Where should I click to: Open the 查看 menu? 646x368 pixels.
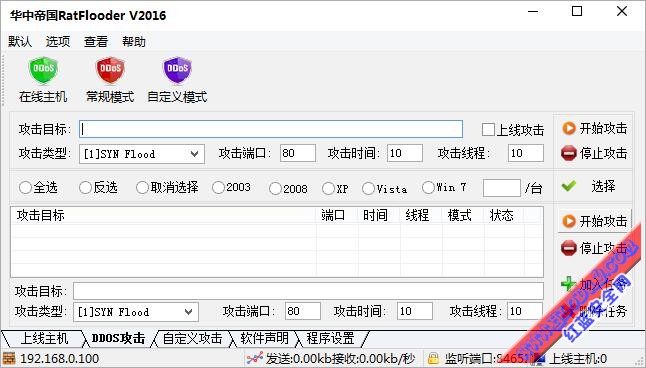click(96, 41)
